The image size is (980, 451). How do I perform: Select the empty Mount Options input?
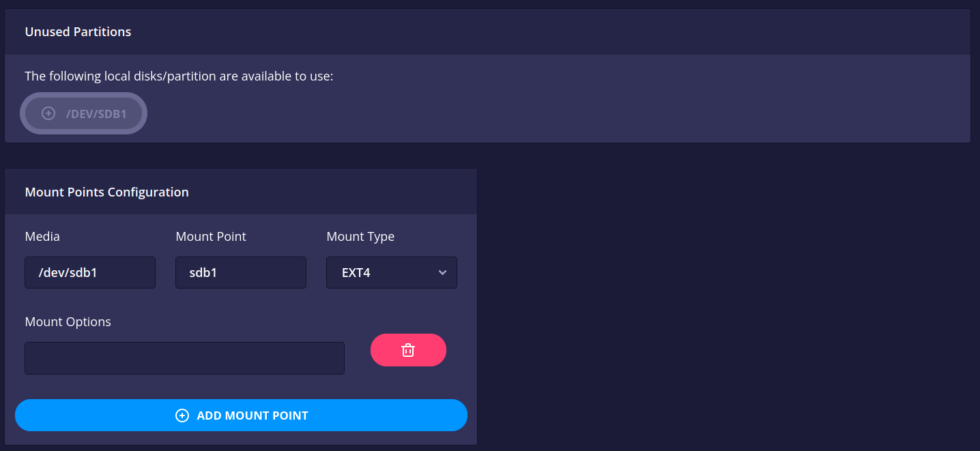pos(184,358)
